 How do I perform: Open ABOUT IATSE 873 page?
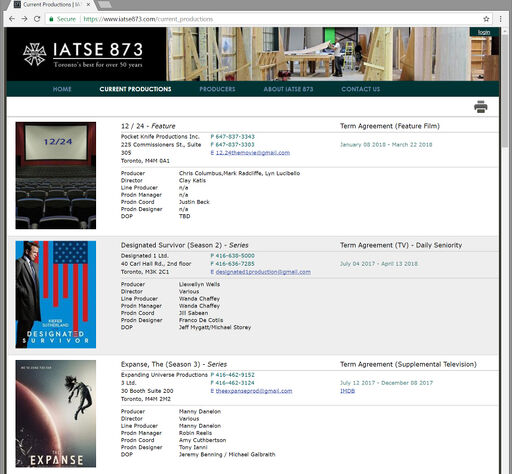(288, 89)
